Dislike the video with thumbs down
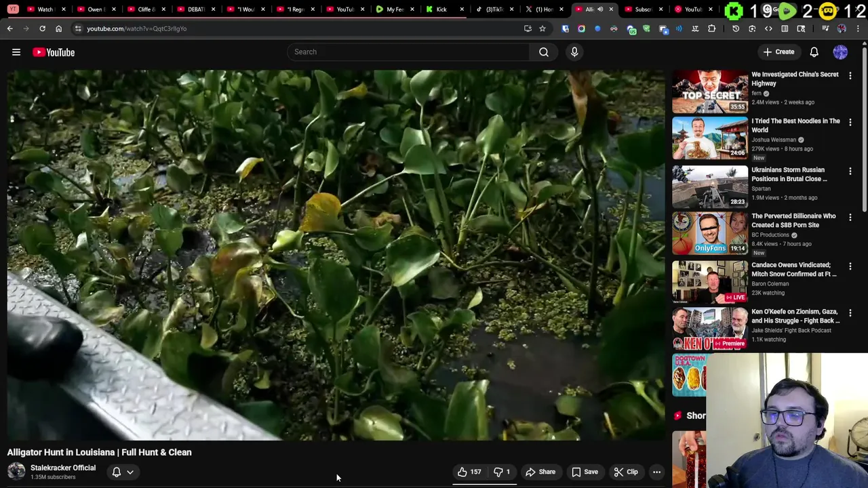The height and width of the screenshot is (488, 868). [x=502, y=472]
